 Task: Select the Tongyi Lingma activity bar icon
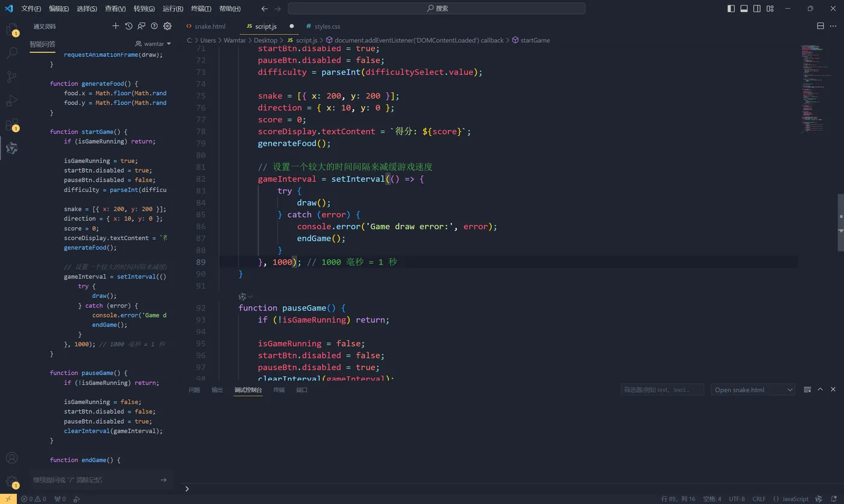[x=11, y=148]
